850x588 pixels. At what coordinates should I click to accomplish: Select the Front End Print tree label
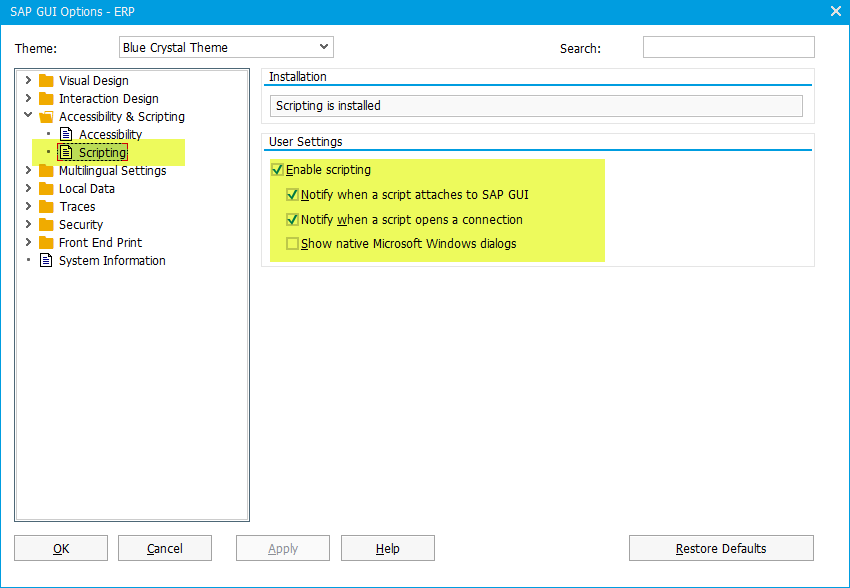pyautogui.click(x=100, y=242)
